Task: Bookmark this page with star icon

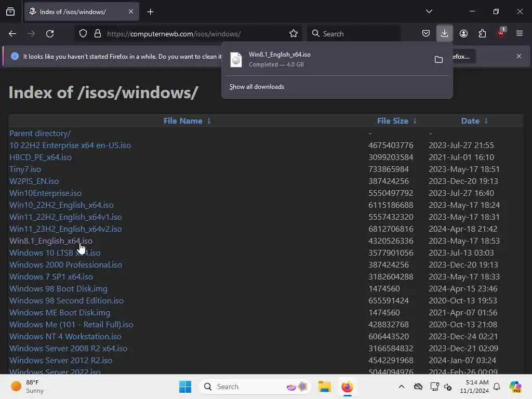Action: 294,34
